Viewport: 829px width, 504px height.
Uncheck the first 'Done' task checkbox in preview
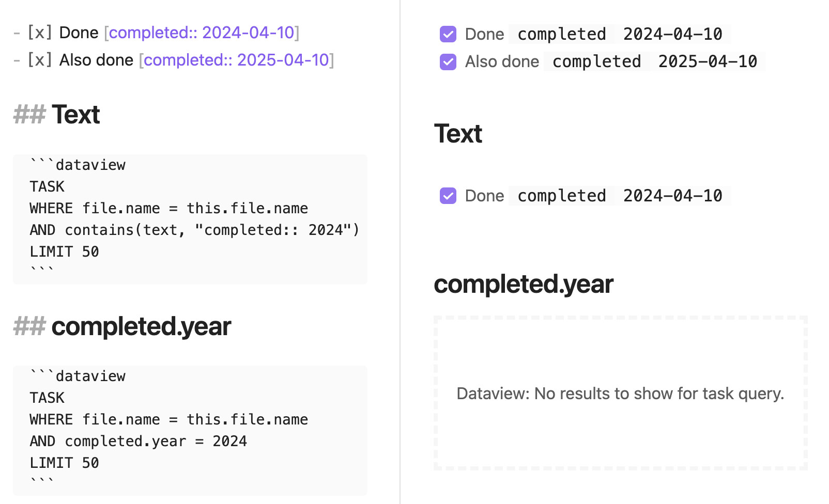coord(448,34)
